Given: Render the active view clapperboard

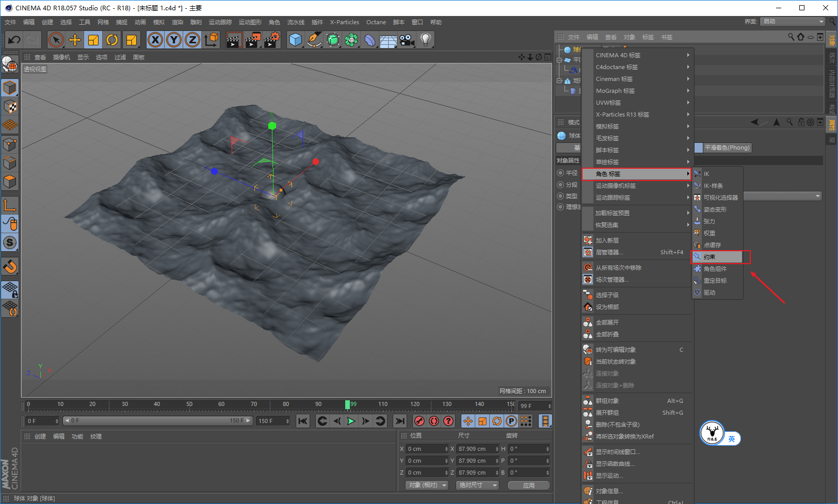Looking at the screenshot, I should [x=234, y=40].
